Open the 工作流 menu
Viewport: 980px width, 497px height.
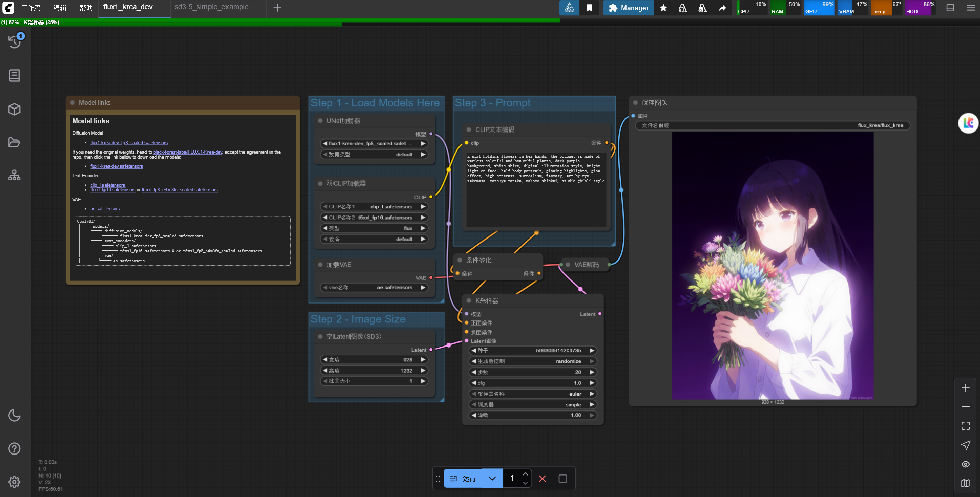pyautogui.click(x=31, y=8)
